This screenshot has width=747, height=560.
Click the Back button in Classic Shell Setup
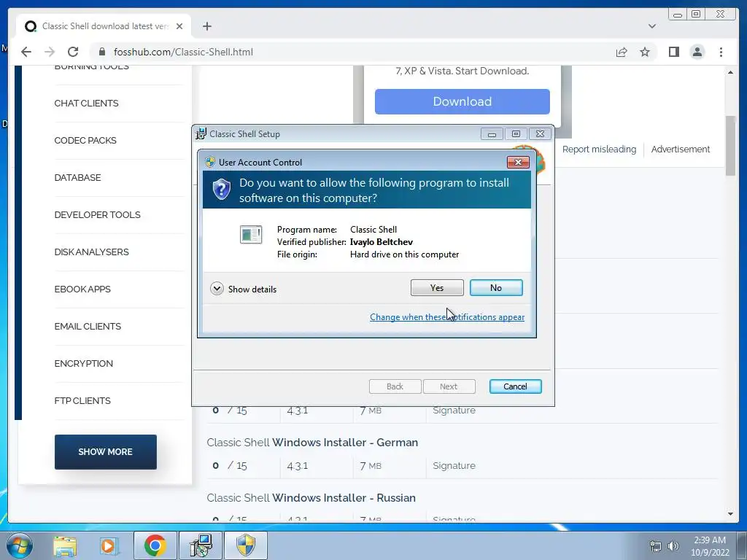[395, 386]
